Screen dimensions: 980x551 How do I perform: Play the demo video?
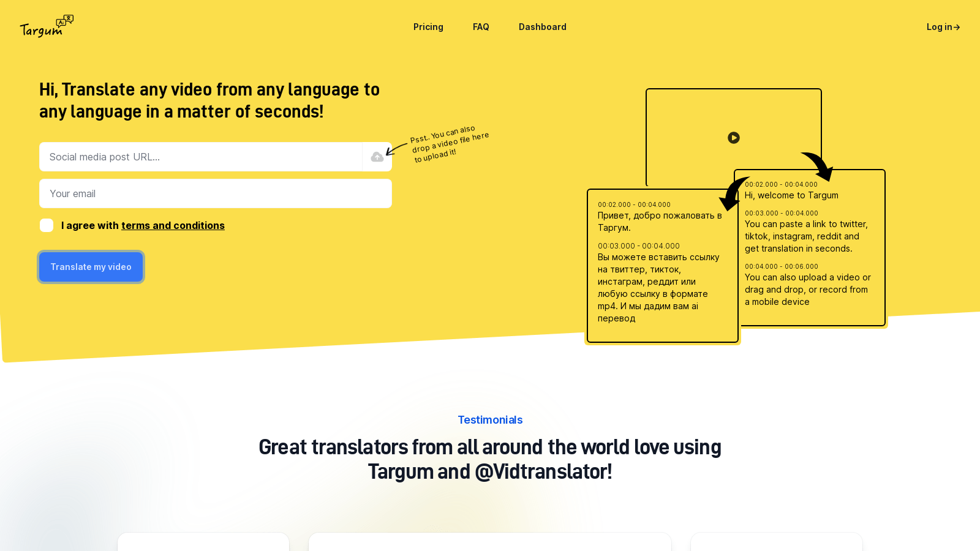734,138
